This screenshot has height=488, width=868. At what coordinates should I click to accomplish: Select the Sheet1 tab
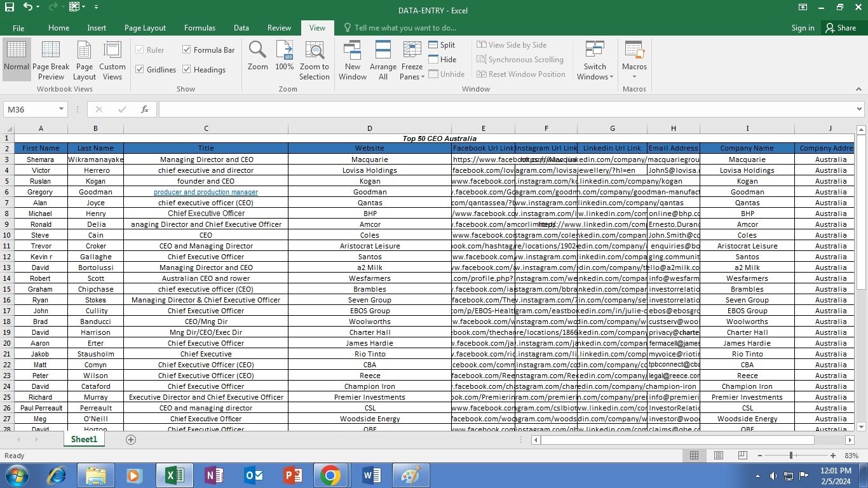click(x=84, y=439)
